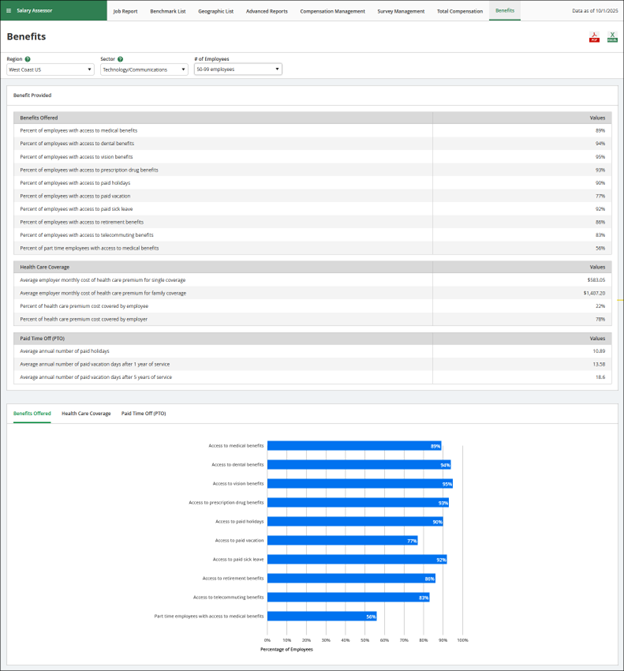Switch to the Benchmark List tab
Viewport: 624px width, 671px height.
click(x=167, y=11)
